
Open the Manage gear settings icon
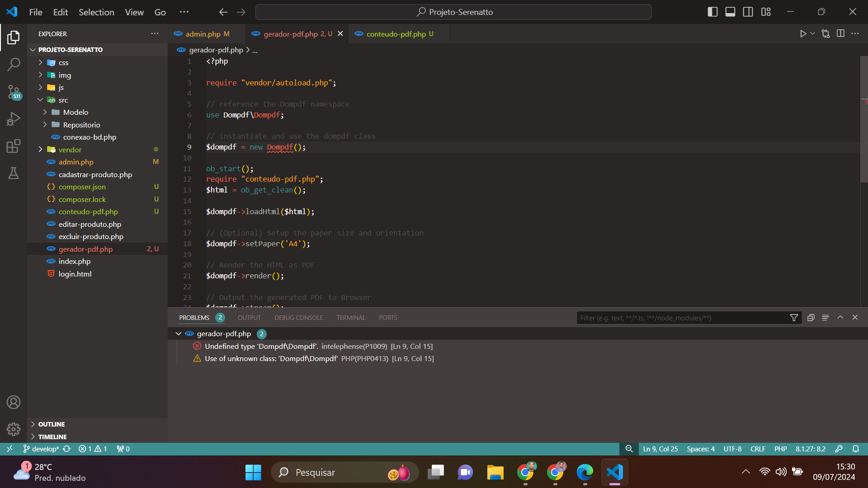tap(14, 429)
